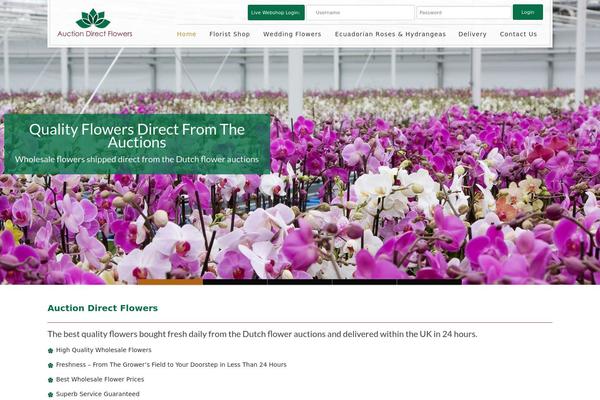Open the Florist Shop menu
The height and width of the screenshot is (400, 600).
coord(230,34)
